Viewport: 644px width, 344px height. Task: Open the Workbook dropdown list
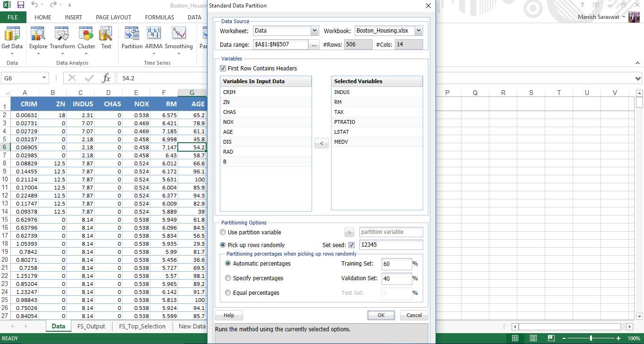coord(418,31)
